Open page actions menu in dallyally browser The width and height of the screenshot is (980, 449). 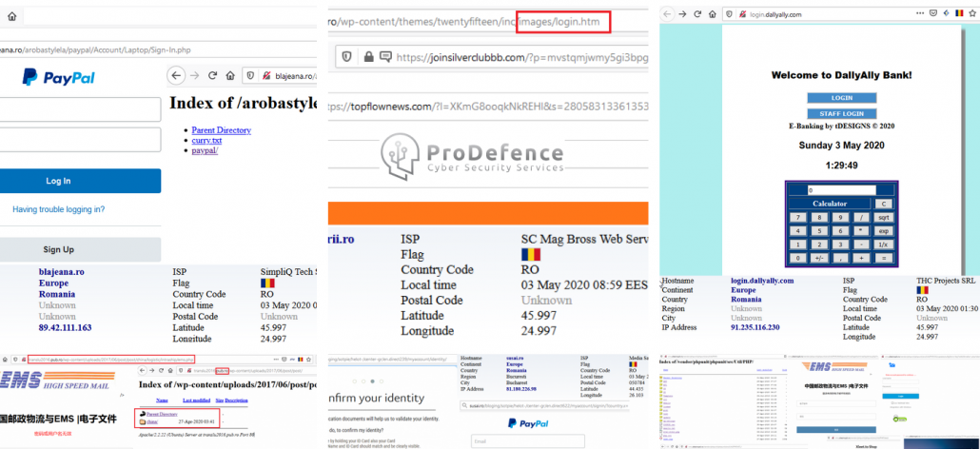(x=919, y=13)
